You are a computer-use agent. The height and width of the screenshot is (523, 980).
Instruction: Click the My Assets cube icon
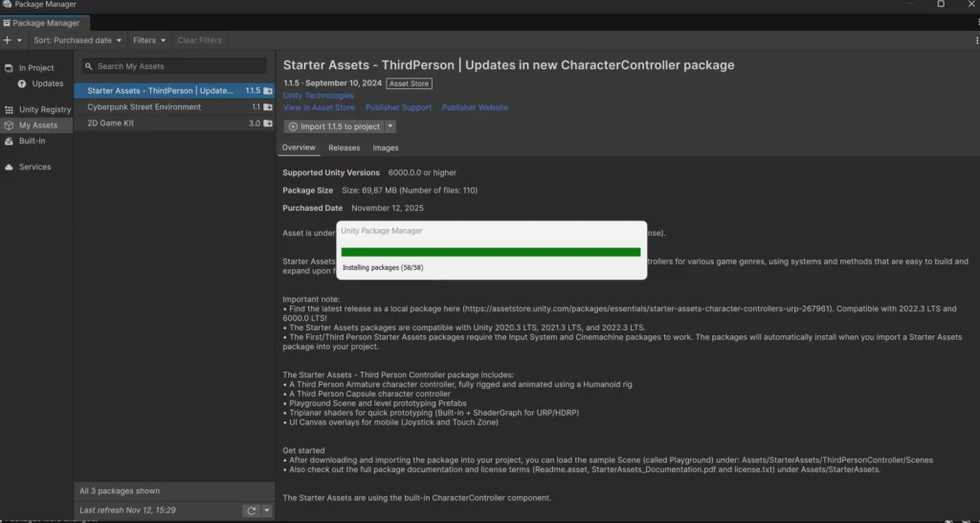click(9, 125)
